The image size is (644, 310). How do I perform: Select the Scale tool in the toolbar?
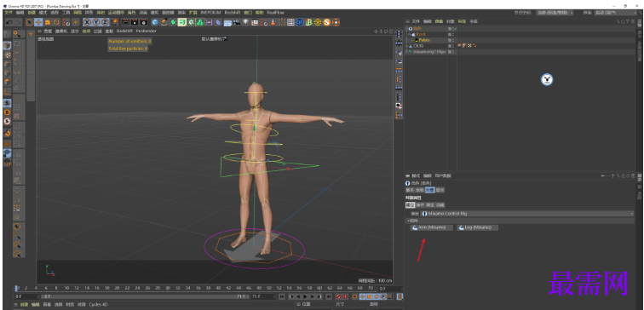point(47,22)
